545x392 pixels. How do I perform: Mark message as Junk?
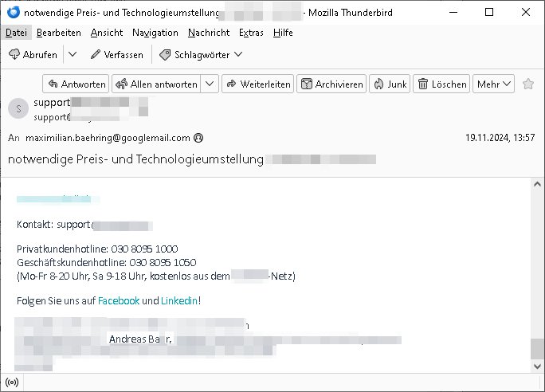click(389, 84)
